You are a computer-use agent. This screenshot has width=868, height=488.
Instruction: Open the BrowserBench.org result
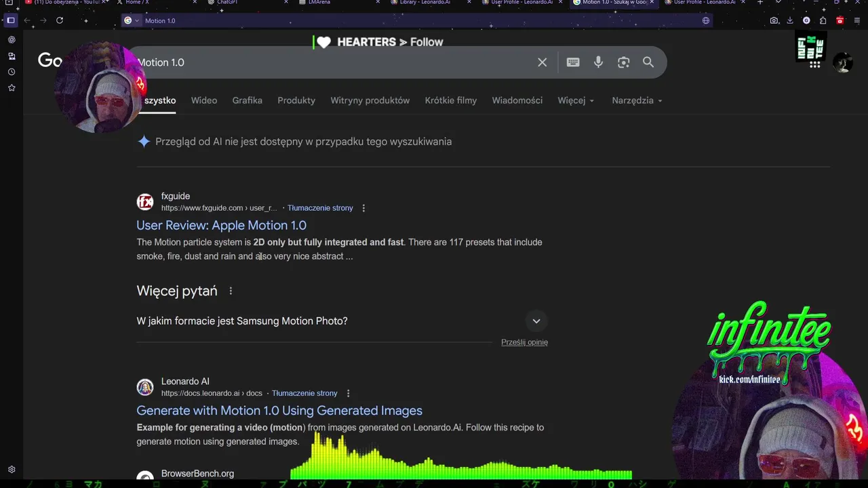197,474
